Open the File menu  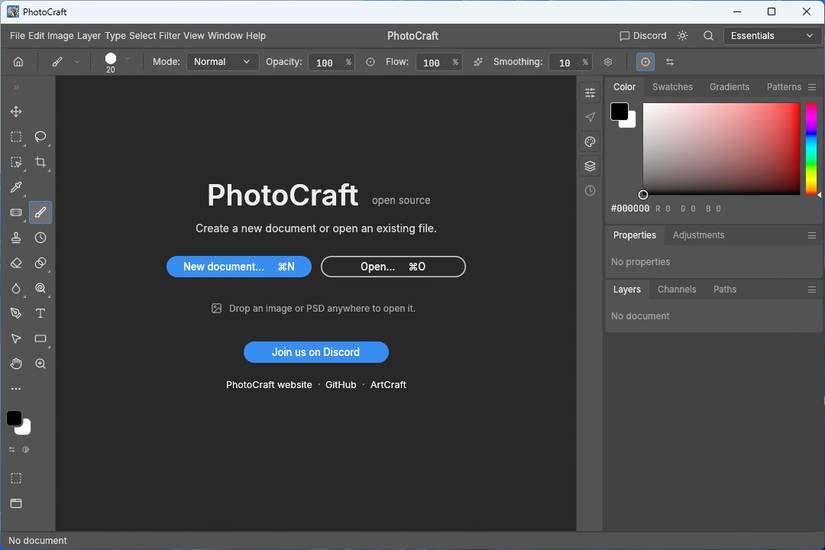[17, 36]
